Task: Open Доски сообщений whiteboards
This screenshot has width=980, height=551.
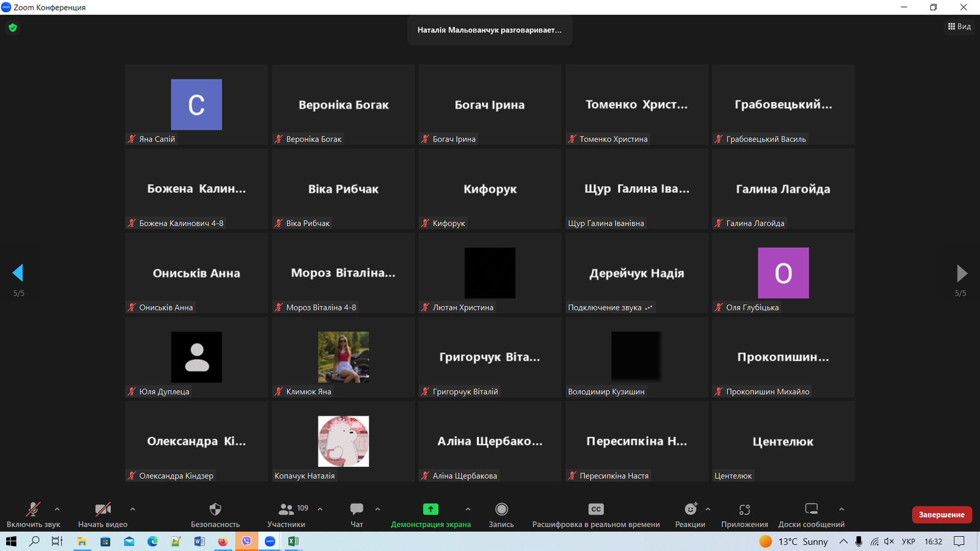Action: (811, 509)
